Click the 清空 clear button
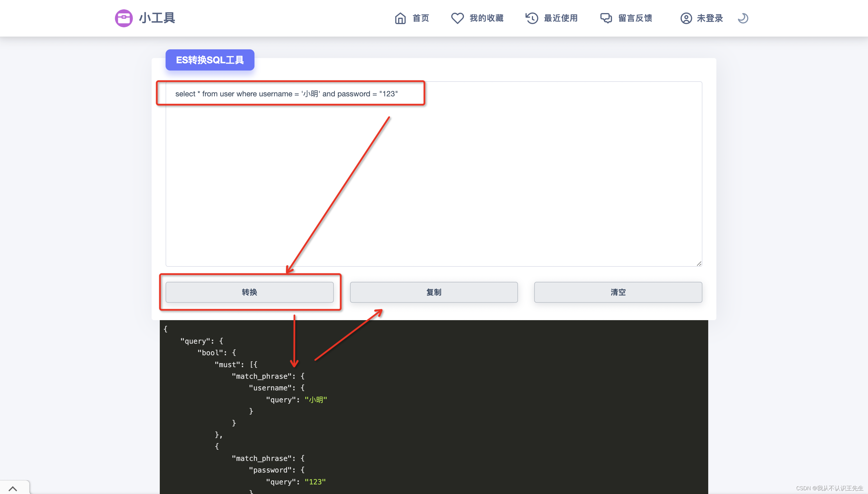 click(618, 292)
